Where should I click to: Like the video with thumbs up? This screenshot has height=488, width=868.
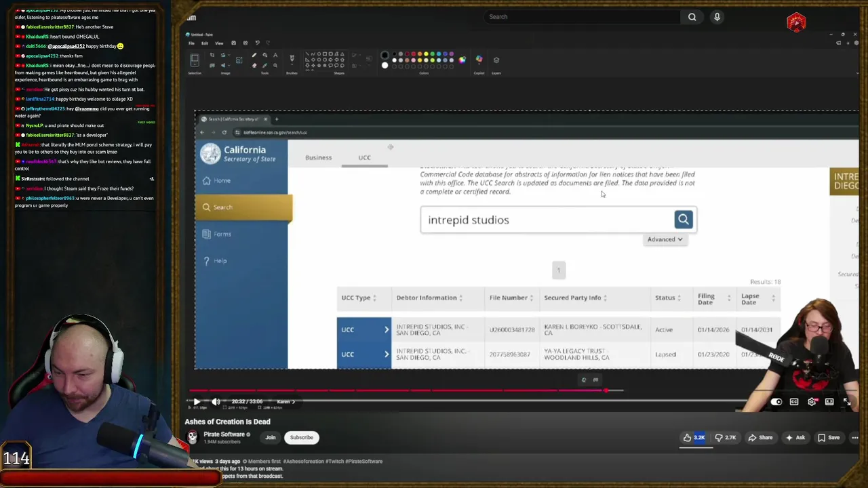(x=694, y=438)
